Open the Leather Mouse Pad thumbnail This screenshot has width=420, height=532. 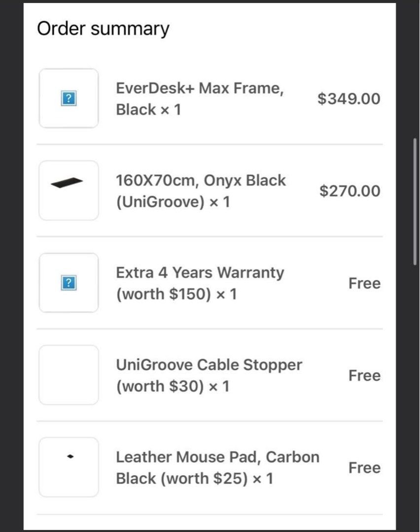click(x=69, y=467)
